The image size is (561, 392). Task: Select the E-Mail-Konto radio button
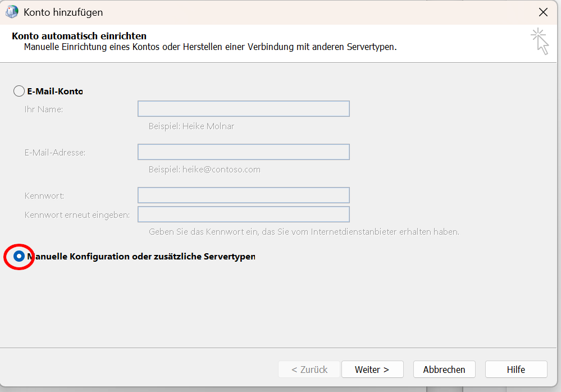pyautogui.click(x=19, y=91)
